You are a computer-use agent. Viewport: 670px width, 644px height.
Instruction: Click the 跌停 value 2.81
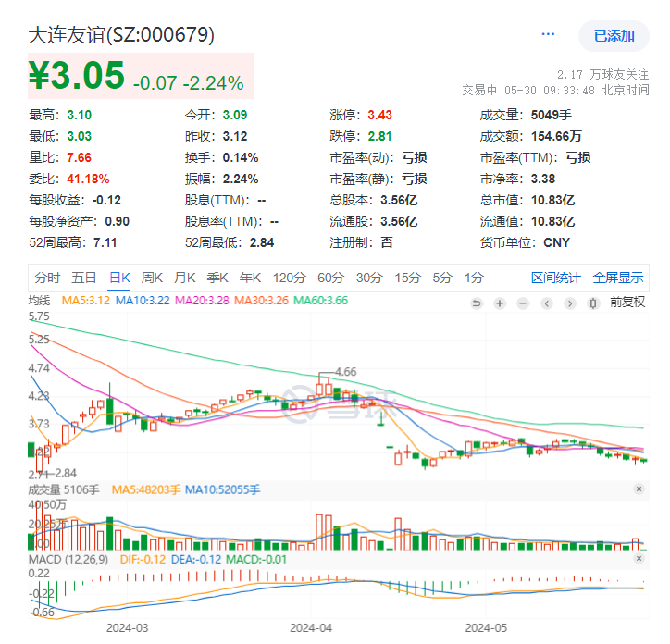(x=379, y=136)
